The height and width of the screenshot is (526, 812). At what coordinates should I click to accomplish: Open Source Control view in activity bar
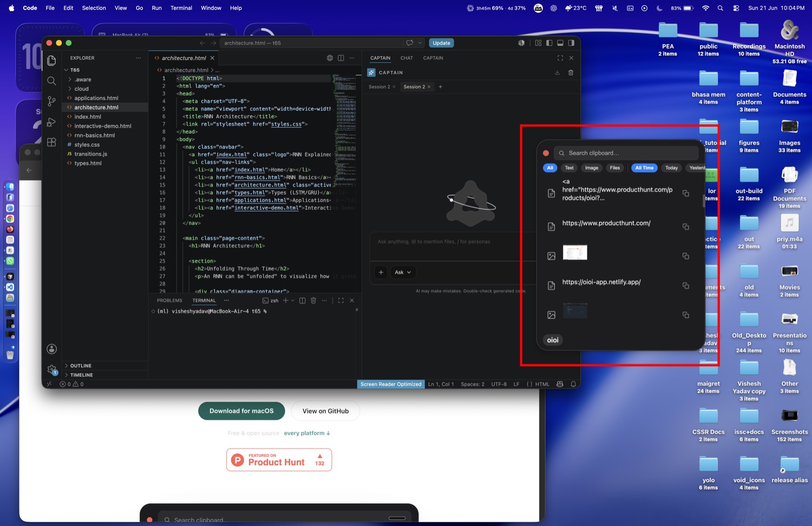(x=51, y=101)
